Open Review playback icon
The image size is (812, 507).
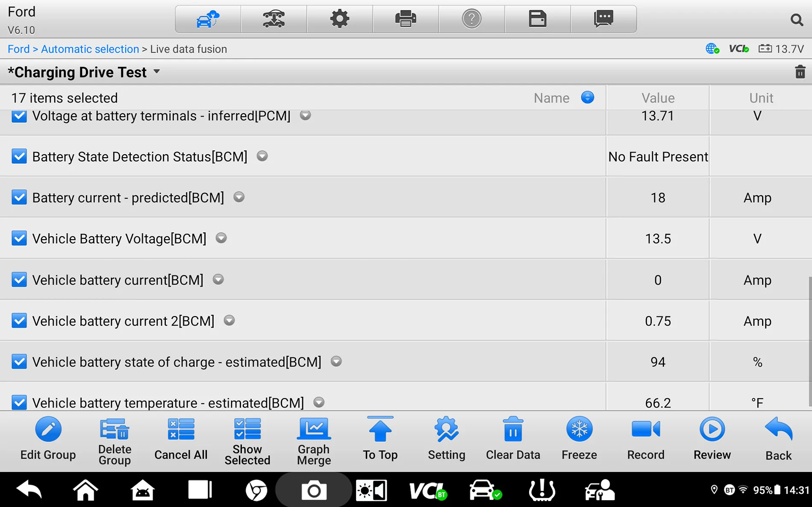coord(712,429)
